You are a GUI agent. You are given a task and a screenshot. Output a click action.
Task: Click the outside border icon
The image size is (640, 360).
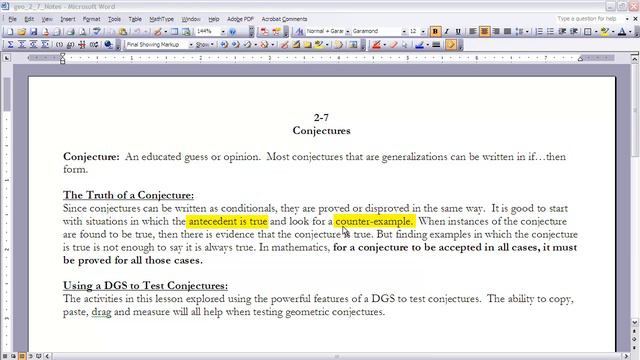(587, 31)
